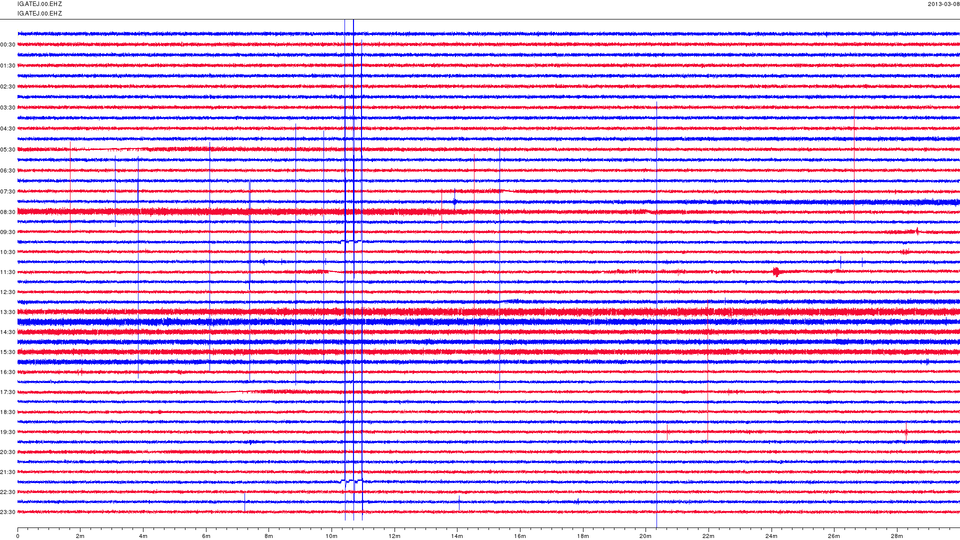Select the '05:30' row label

click(x=8, y=149)
